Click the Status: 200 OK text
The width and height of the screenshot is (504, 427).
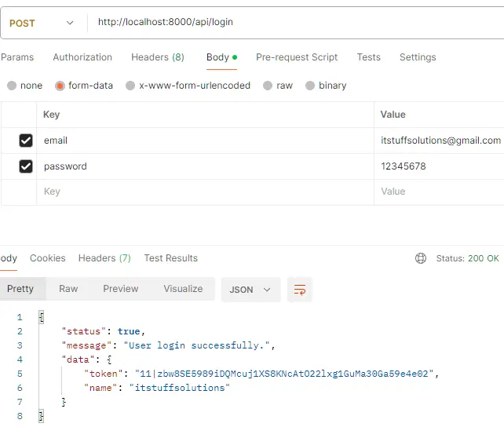click(x=467, y=258)
